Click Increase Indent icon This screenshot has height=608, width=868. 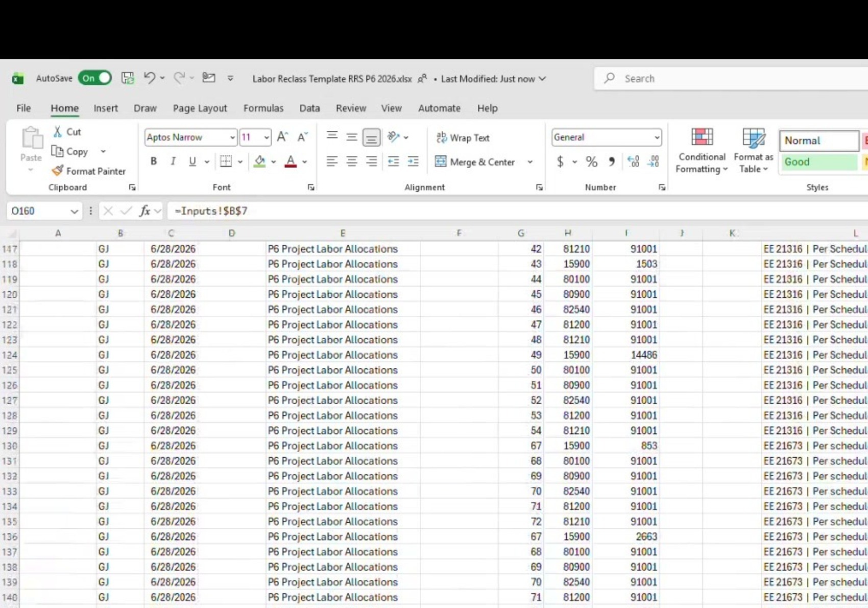(x=413, y=161)
